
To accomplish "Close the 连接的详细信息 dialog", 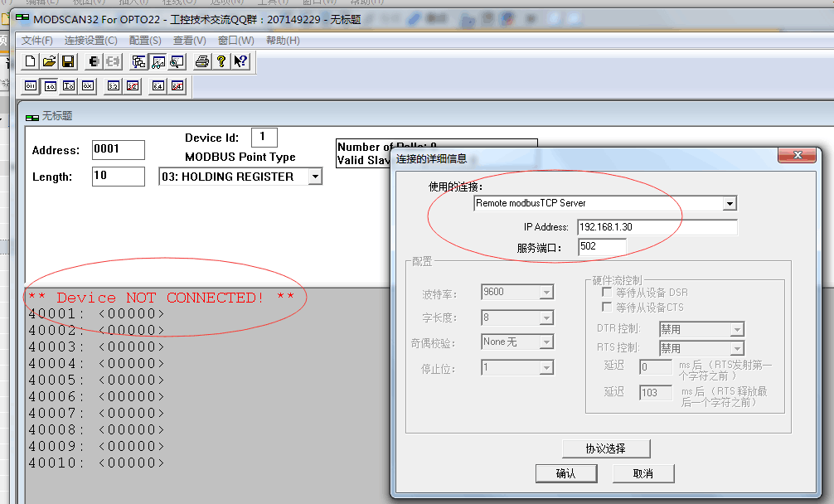I will click(x=797, y=155).
